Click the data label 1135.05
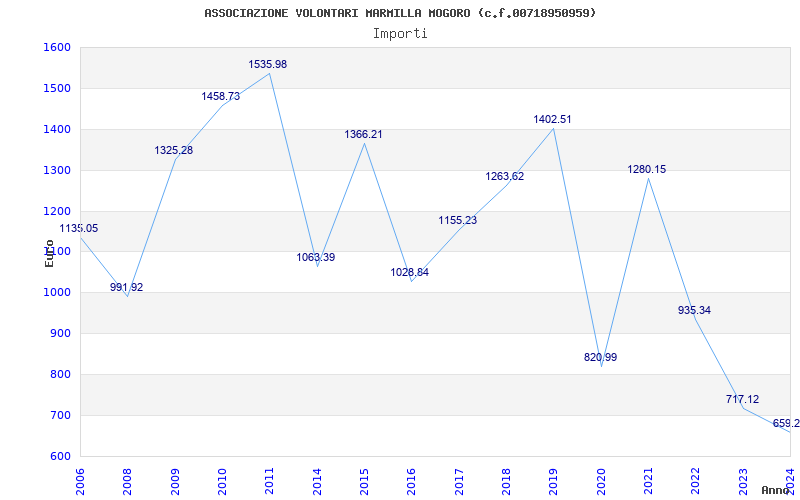This screenshot has width=800, height=500. [79, 229]
